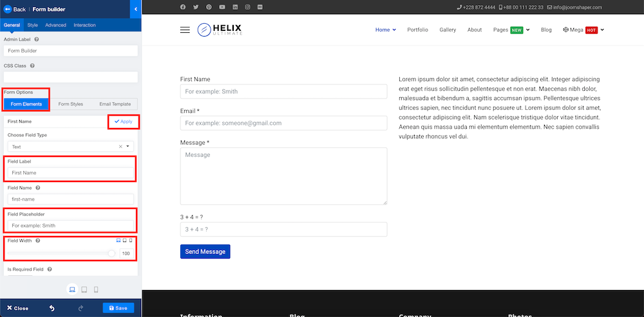The height and width of the screenshot is (317, 644).
Task: Click the help icon next to Admin Label
Action: point(37,39)
